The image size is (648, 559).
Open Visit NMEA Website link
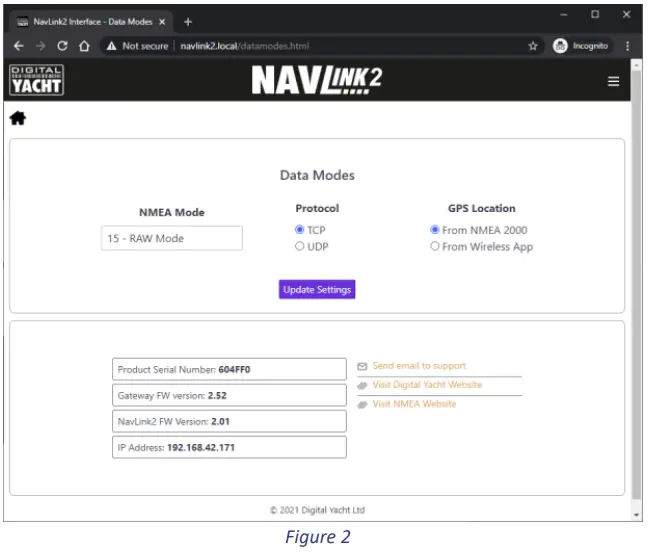coord(415,404)
